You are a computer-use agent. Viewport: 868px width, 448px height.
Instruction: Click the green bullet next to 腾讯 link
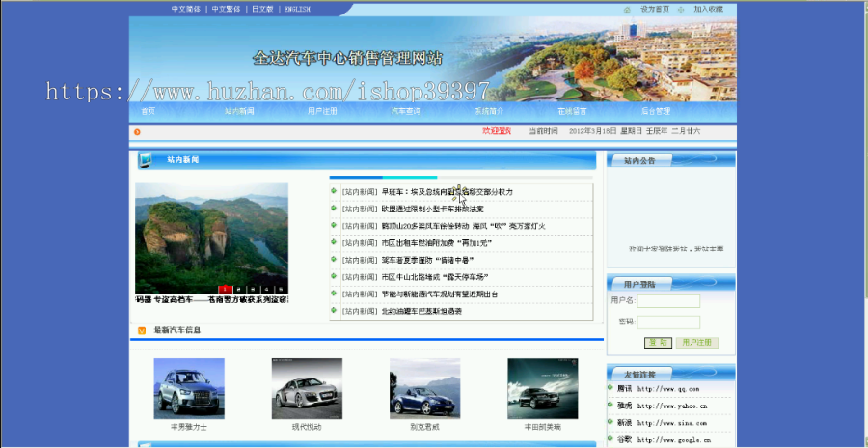point(610,387)
